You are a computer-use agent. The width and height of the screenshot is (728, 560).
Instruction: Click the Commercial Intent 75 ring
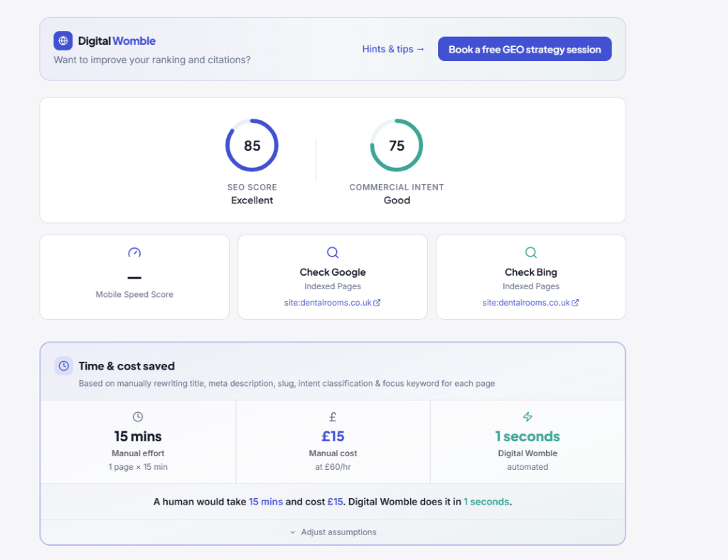[x=397, y=145]
